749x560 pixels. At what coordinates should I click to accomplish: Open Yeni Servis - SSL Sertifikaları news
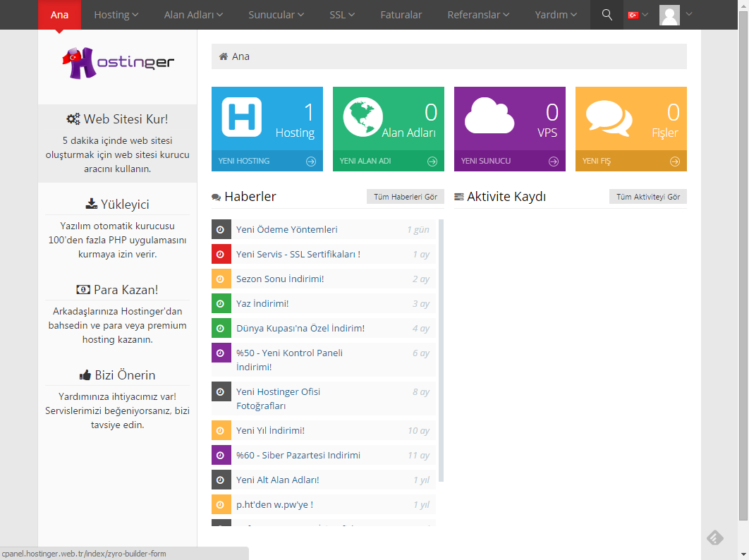click(x=298, y=255)
